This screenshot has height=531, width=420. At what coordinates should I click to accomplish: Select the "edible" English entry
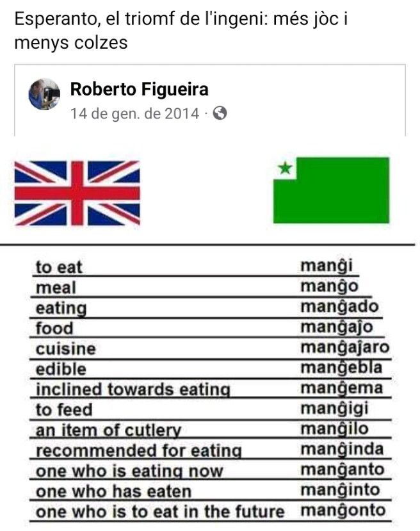(x=61, y=370)
